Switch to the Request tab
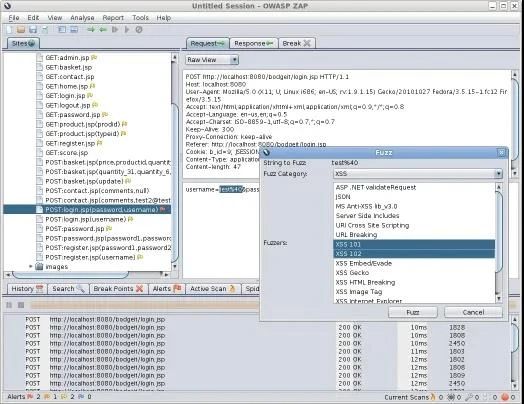 (x=208, y=43)
